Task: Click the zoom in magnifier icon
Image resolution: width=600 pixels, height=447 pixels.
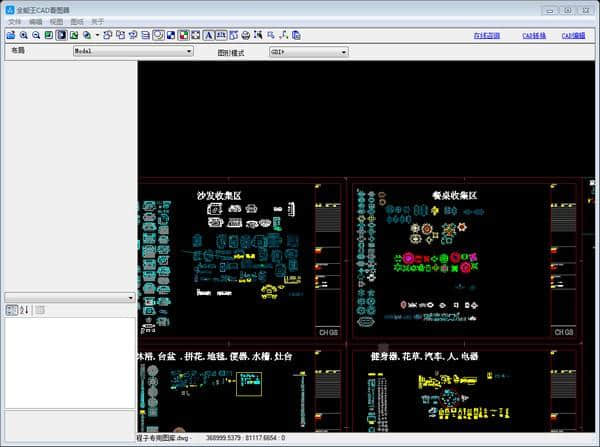Action: (23, 35)
